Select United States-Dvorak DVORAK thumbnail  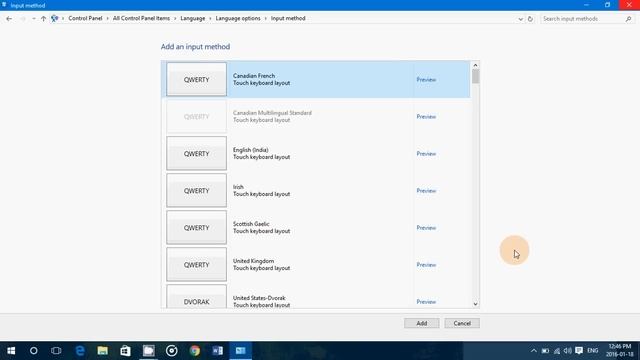coord(196,297)
